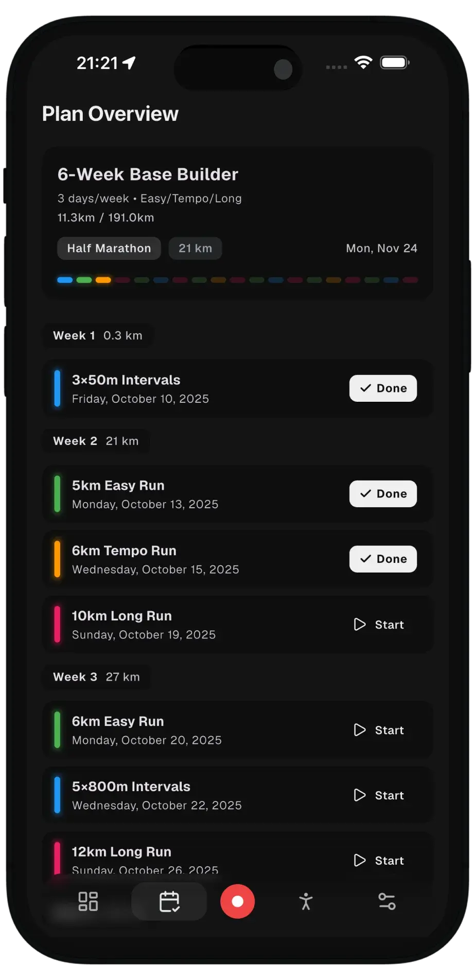
Task: Select the Half Marathon tag
Action: (109, 248)
